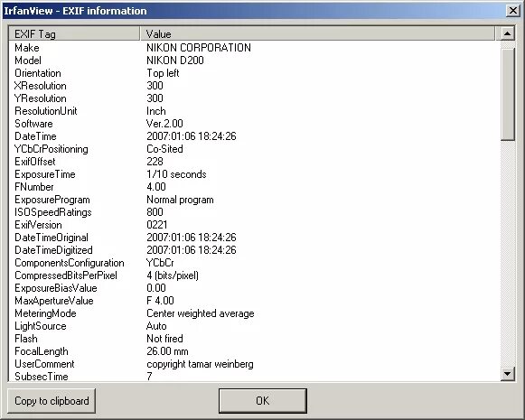Image resolution: width=525 pixels, height=420 pixels.
Task: Select the ComponentsConfiguration tag
Action: pyautogui.click(x=70, y=263)
